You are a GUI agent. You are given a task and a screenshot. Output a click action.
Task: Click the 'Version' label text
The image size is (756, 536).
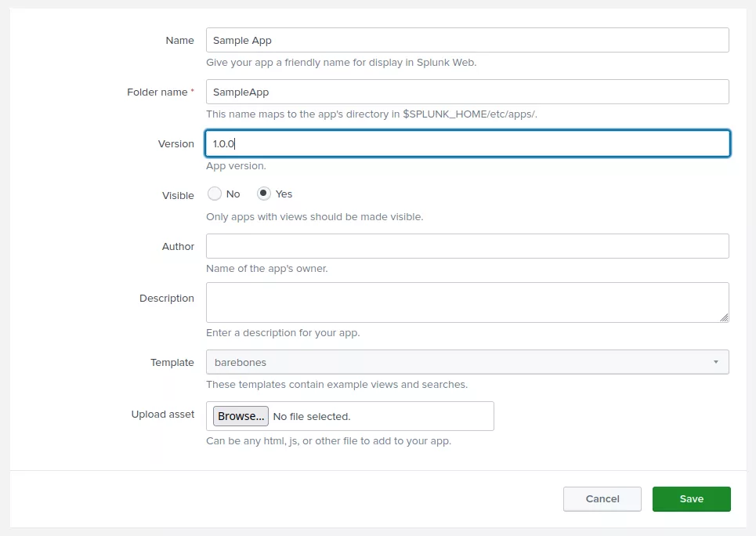[175, 144]
